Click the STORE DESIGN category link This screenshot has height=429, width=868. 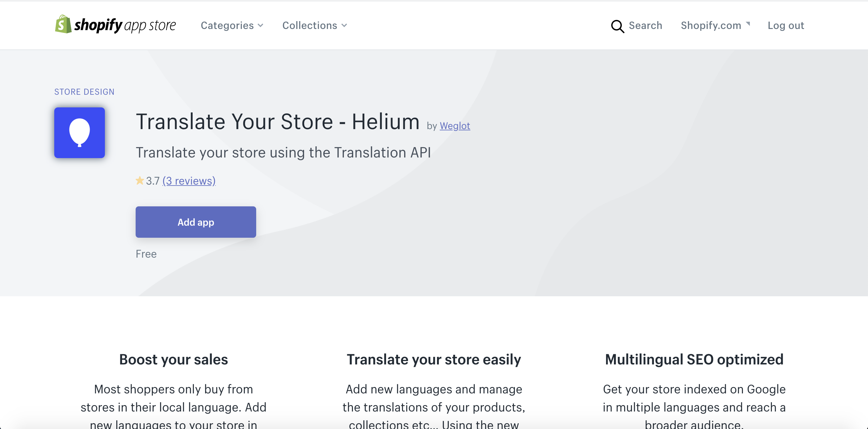click(84, 92)
